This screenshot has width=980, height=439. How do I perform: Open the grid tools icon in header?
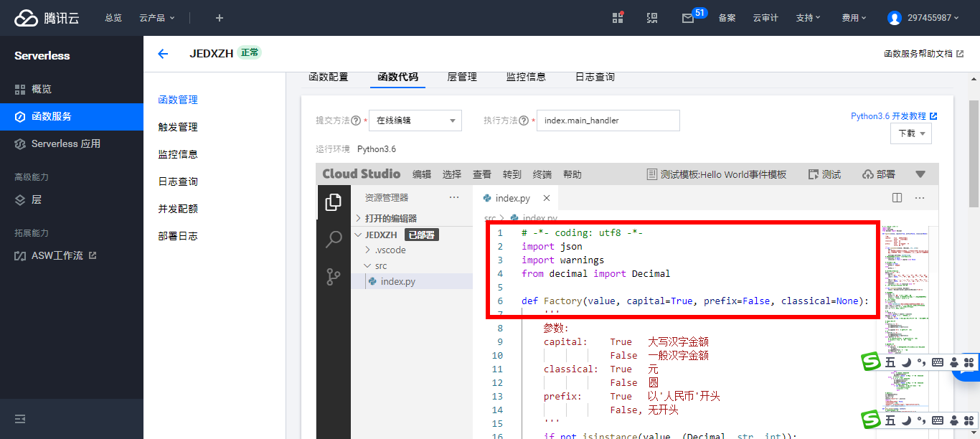pos(618,18)
